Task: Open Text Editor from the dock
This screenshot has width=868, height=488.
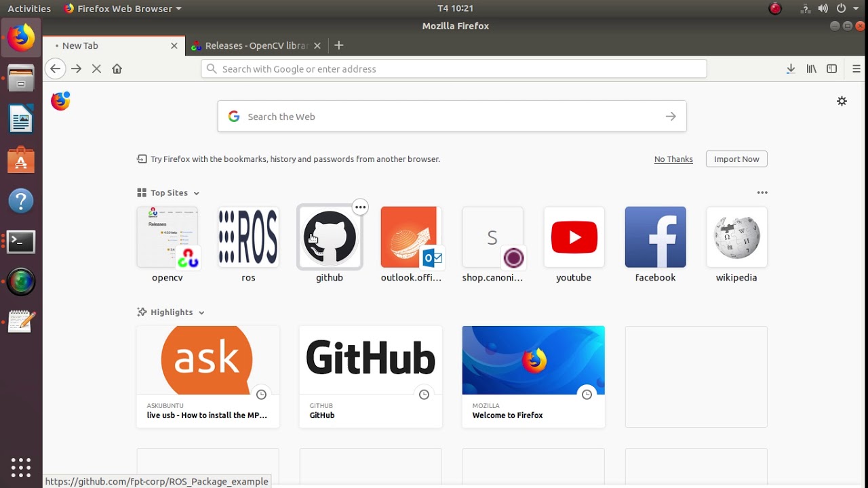Action: [21, 322]
